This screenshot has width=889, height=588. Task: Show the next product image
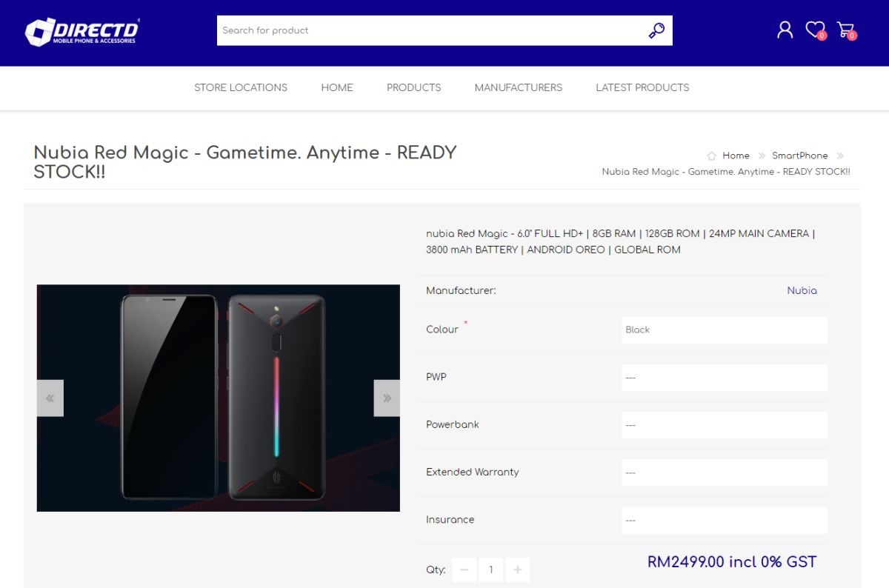[387, 398]
